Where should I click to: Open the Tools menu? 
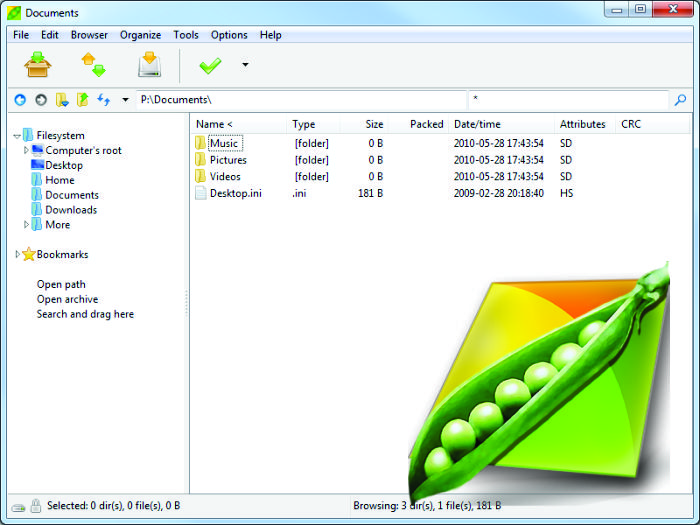[x=186, y=35]
